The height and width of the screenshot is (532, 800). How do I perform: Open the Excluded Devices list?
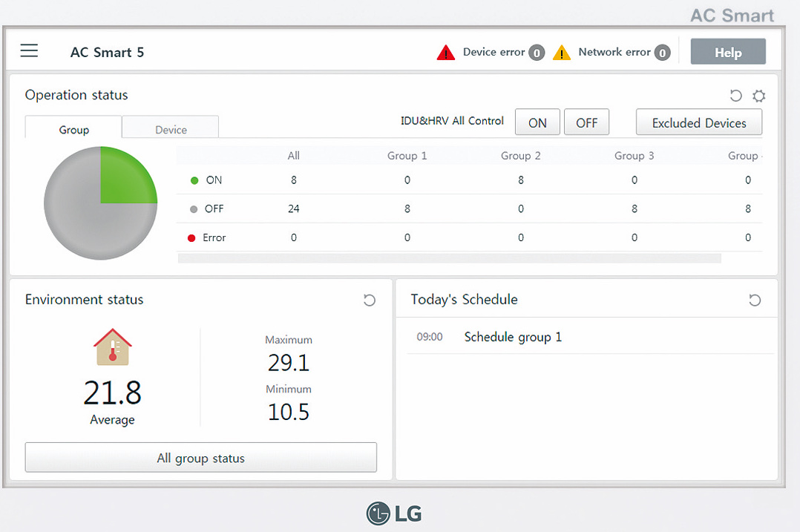click(698, 123)
